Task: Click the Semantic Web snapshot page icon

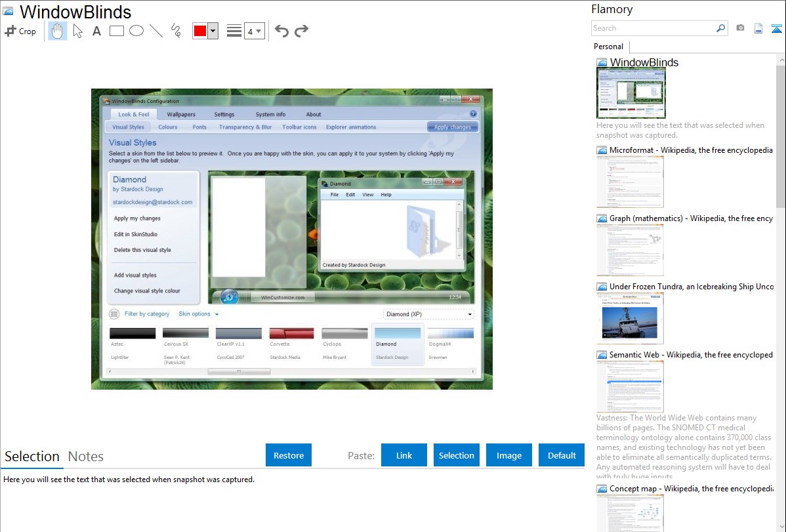Action: click(x=602, y=355)
